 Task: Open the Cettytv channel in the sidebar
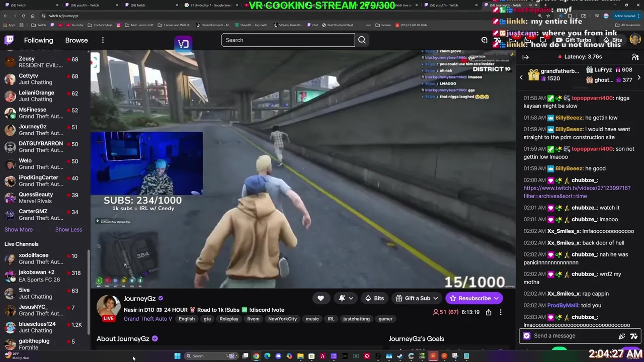point(44,79)
